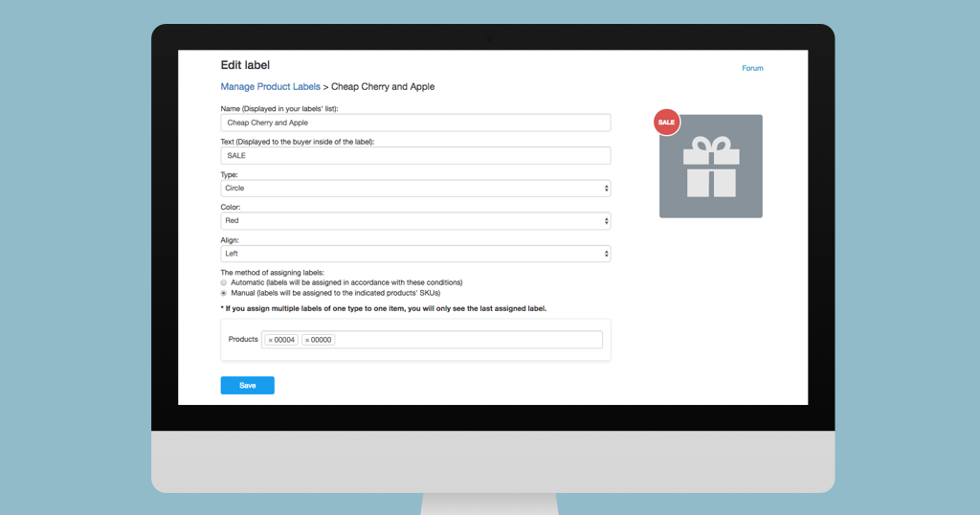Click the Edit label page heading

[245, 65]
